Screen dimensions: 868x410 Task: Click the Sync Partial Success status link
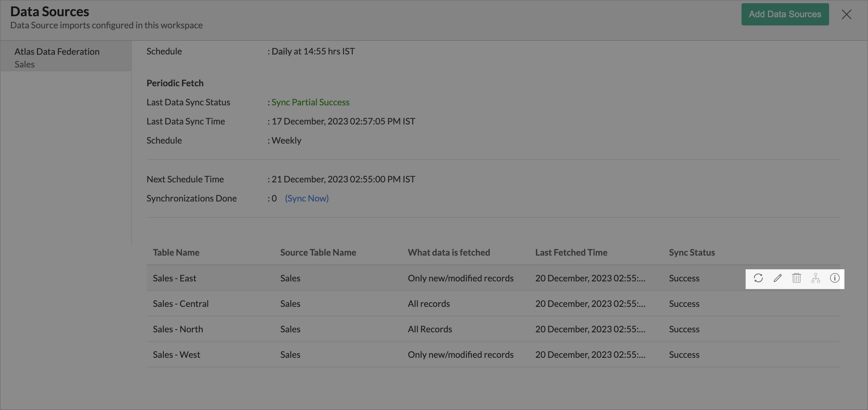tap(310, 102)
